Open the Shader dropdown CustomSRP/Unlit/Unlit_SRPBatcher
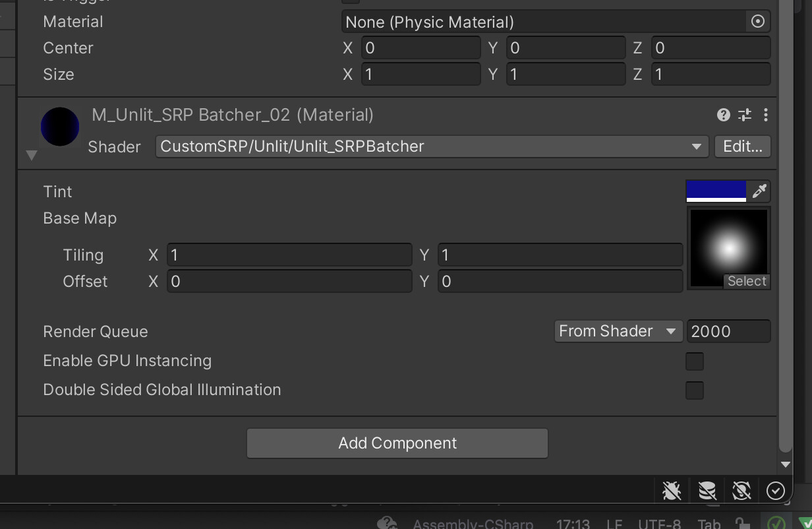 point(432,146)
